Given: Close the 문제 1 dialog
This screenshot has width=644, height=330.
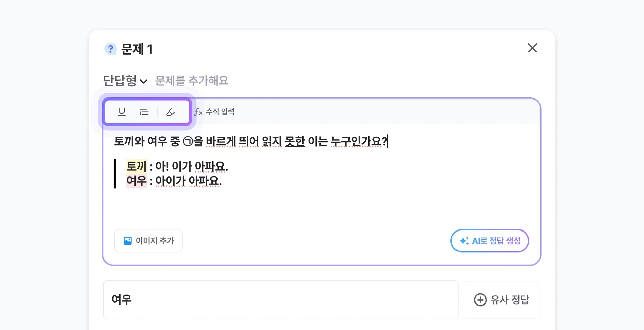Looking at the screenshot, I should pyautogui.click(x=532, y=48).
